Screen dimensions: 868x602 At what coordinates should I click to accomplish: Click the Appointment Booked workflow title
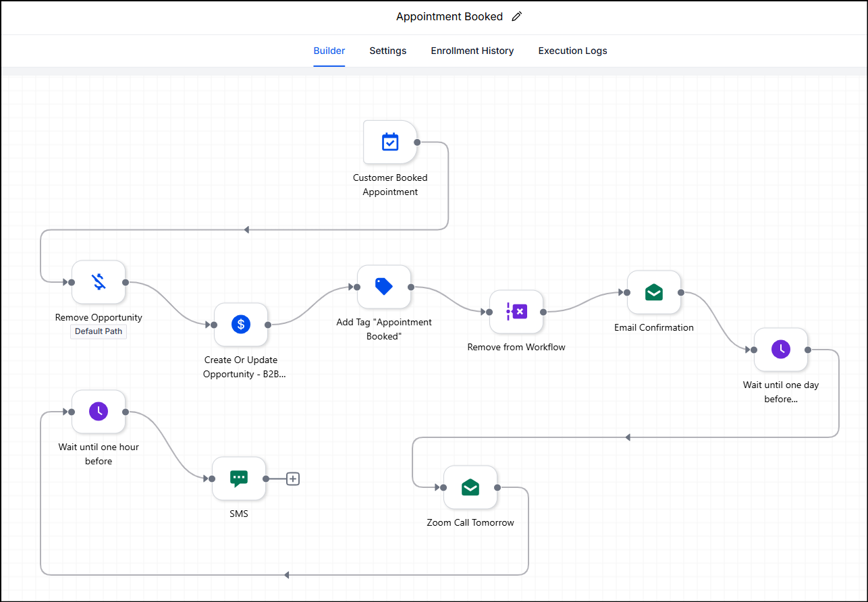tap(450, 17)
